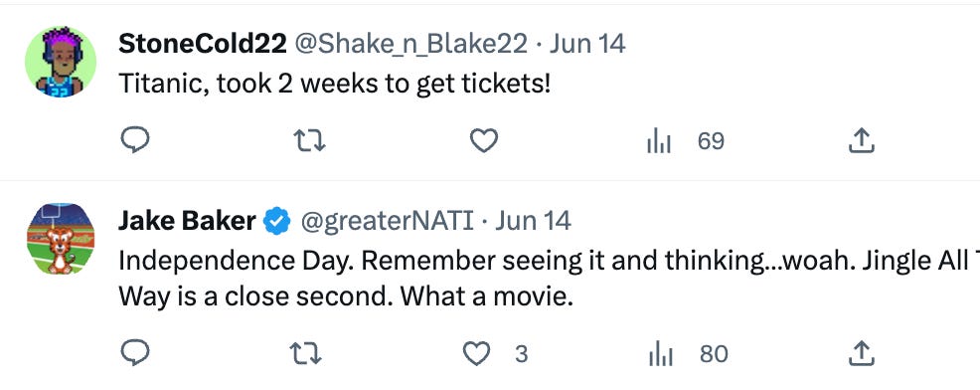980x390 pixels.
Task: View analytics showing 69 views
Action: pyautogui.click(x=686, y=141)
